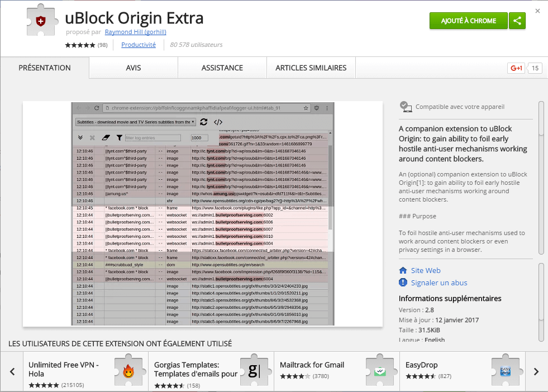
Task: Click the ### Purpose description line
Action: point(417,216)
